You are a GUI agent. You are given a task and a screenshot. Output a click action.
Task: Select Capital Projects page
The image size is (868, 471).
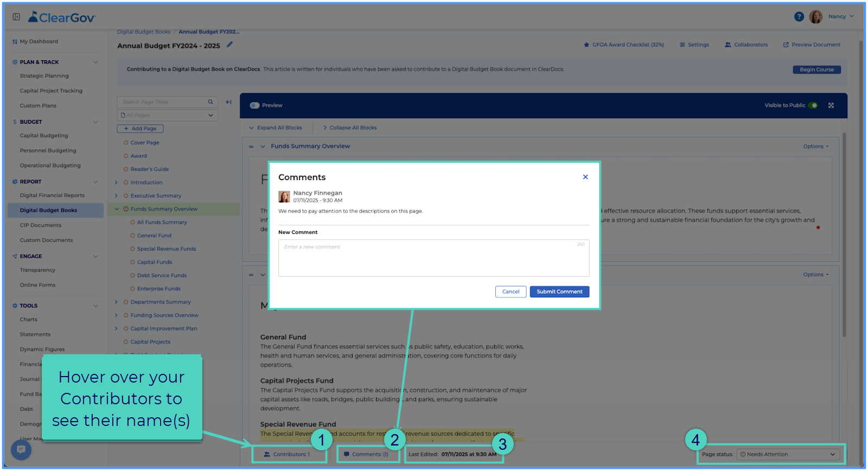[150, 342]
